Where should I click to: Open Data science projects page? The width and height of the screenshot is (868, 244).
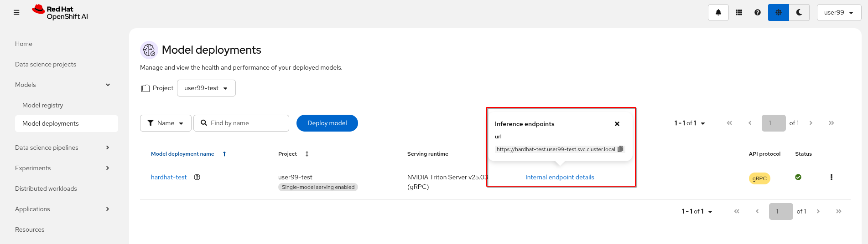[x=46, y=64]
